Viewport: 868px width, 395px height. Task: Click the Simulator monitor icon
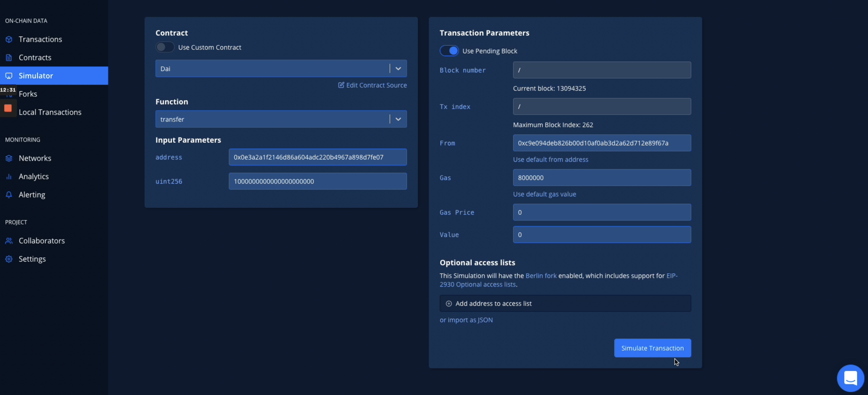(x=9, y=76)
